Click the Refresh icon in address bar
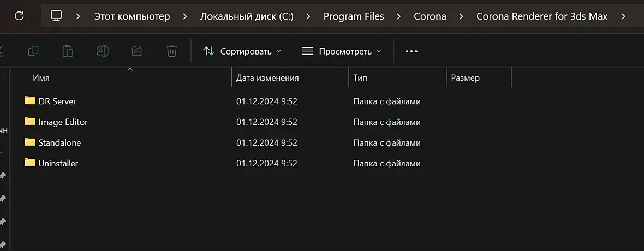The width and height of the screenshot is (644, 251). (x=19, y=16)
